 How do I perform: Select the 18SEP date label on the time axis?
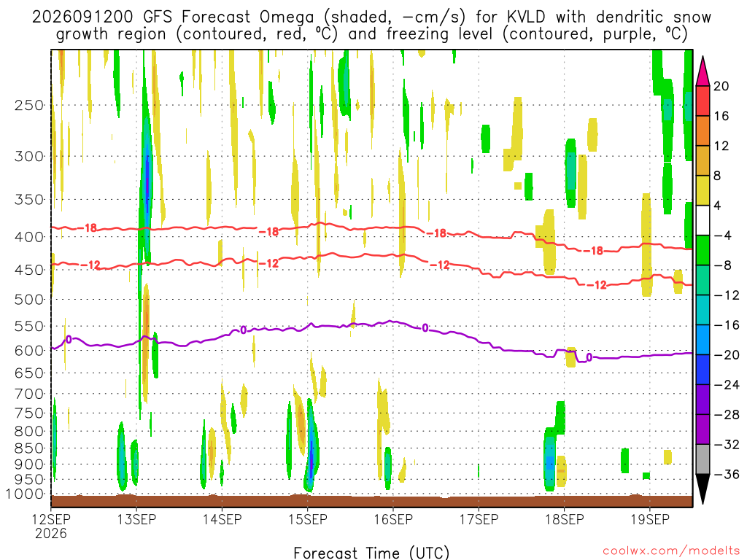point(565,519)
